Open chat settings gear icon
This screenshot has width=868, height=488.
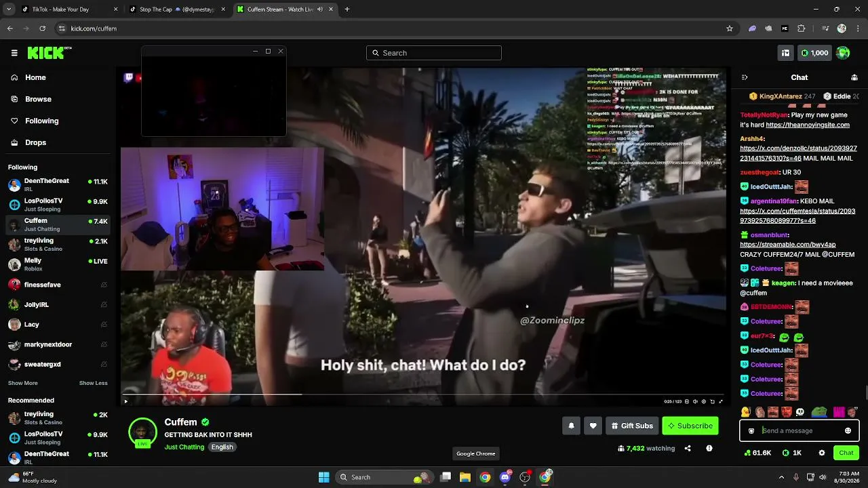822,453
